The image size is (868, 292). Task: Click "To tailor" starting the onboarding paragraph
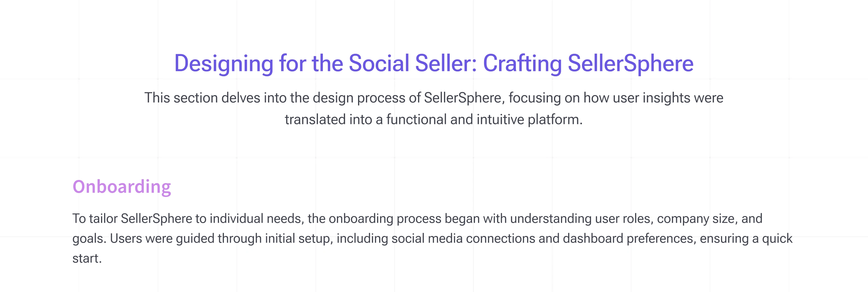click(x=95, y=219)
